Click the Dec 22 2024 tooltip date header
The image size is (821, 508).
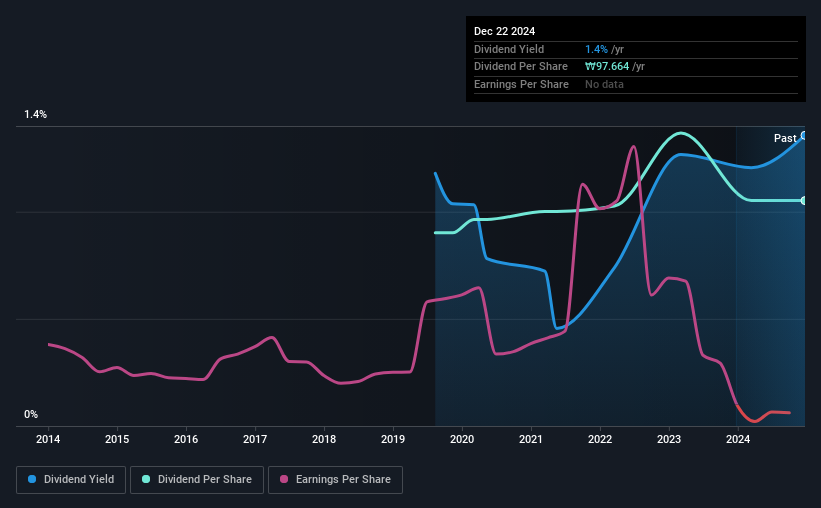click(x=504, y=31)
